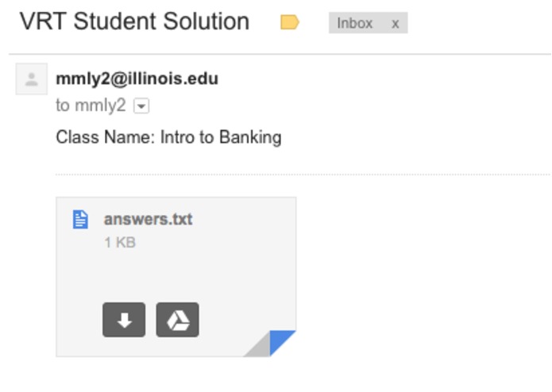Click the yellow importance marker icon
Image resolution: width=552 pixels, height=392 pixels.
(290, 22)
